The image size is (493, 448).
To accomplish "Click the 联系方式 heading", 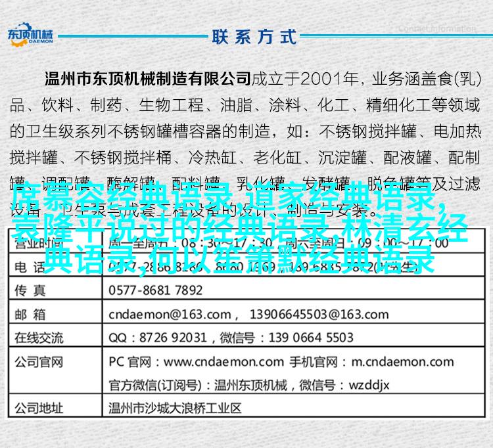I will pyautogui.click(x=254, y=37).
